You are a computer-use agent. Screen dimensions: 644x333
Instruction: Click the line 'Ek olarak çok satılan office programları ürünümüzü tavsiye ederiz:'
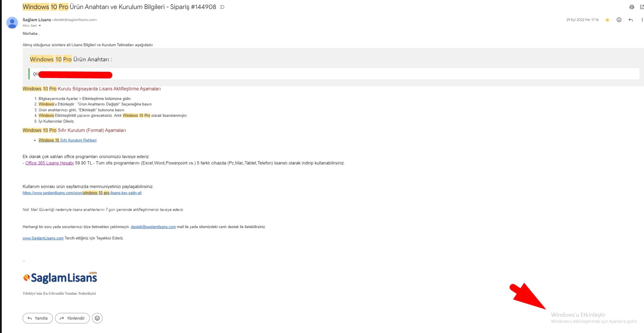86,157
